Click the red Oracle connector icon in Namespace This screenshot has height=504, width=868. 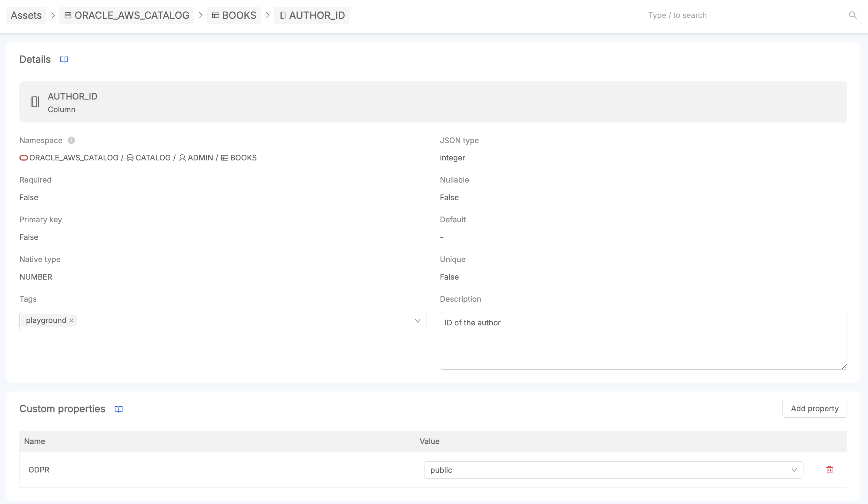pos(24,158)
